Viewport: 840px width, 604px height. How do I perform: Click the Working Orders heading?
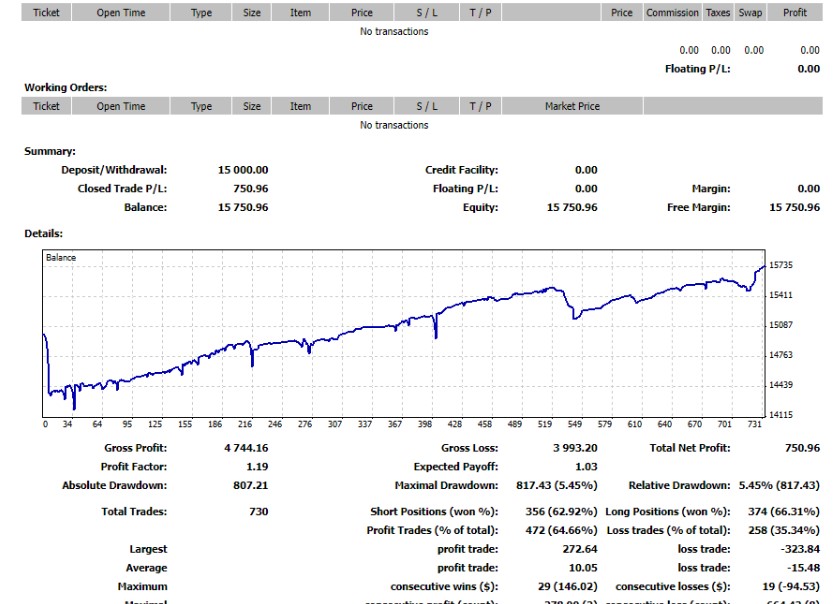[x=65, y=88]
